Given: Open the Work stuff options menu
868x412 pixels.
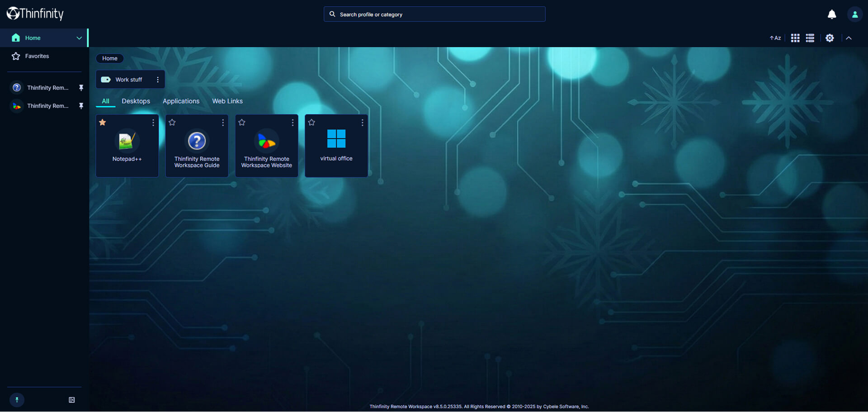Looking at the screenshot, I should pos(158,79).
